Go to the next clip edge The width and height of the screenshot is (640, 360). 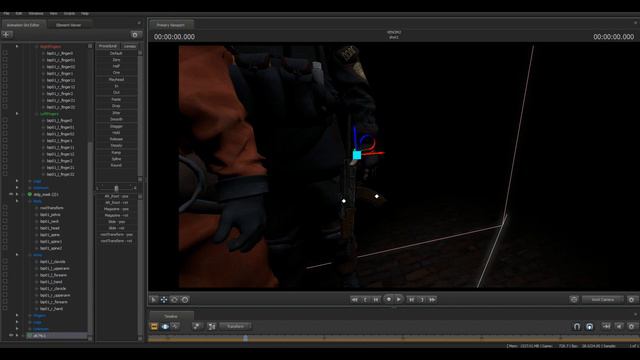(x=422, y=300)
